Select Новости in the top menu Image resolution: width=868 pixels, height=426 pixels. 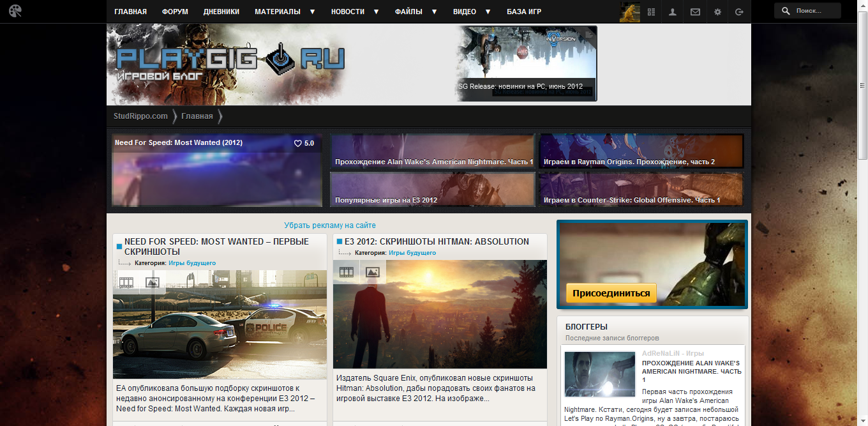348,11
